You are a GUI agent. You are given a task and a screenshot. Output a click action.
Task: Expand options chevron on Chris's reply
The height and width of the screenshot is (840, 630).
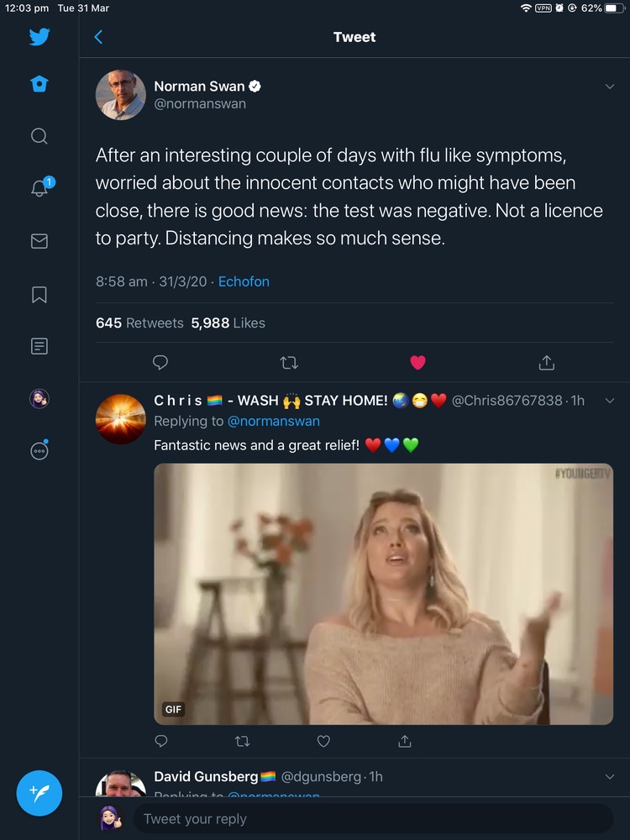tap(610, 401)
